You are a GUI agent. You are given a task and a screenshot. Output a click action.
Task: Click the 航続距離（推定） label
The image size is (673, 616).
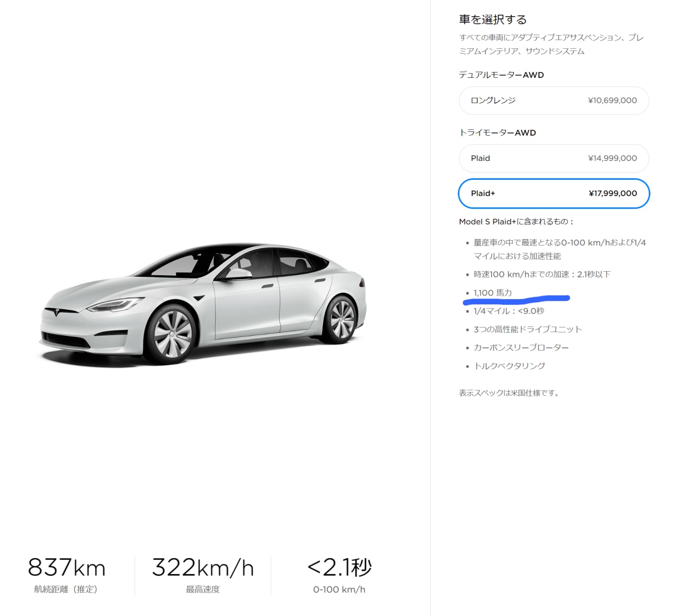point(66,589)
